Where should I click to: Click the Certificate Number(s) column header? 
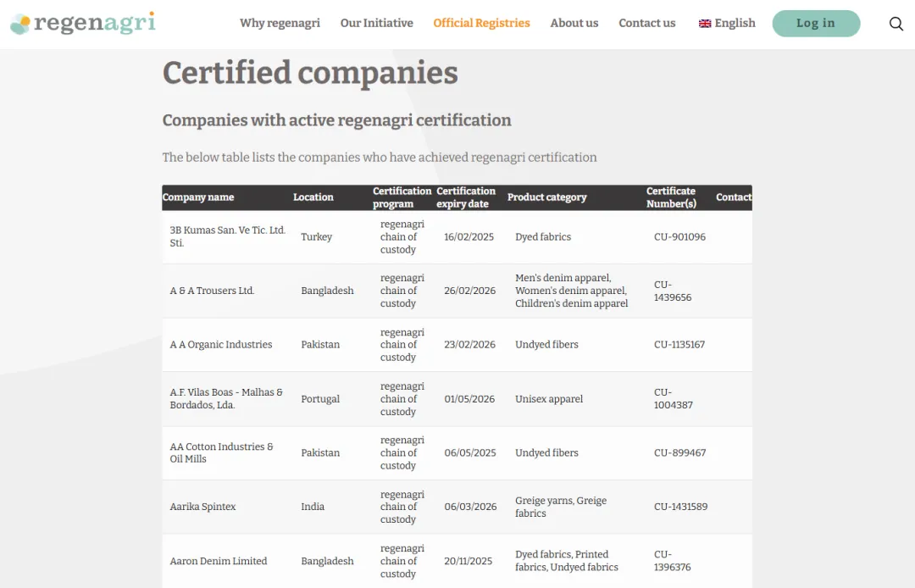click(x=671, y=197)
